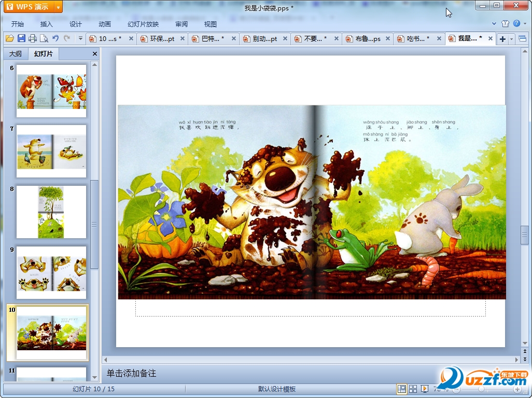Expand the help dropdown arrow
Image resolution: width=532 pixels, height=398 pixels.
(x=525, y=23)
